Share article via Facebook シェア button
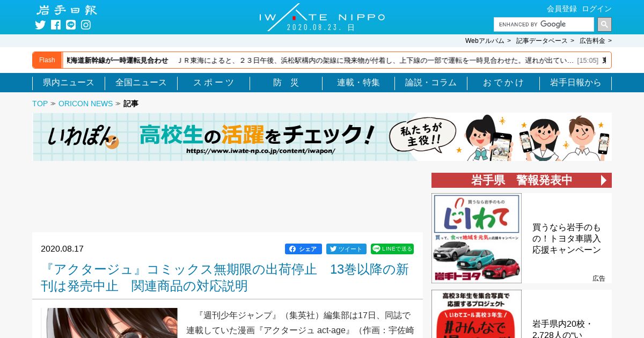The height and width of the screenshot is (338, 644). pyautogui.click(x=303, y=249)
